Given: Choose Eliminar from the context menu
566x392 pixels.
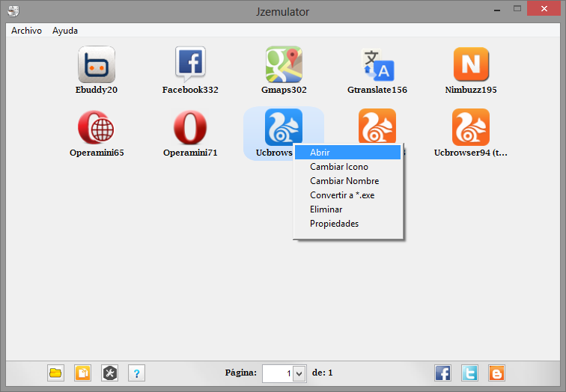Looking at the screenshot, I should (348, 209).
